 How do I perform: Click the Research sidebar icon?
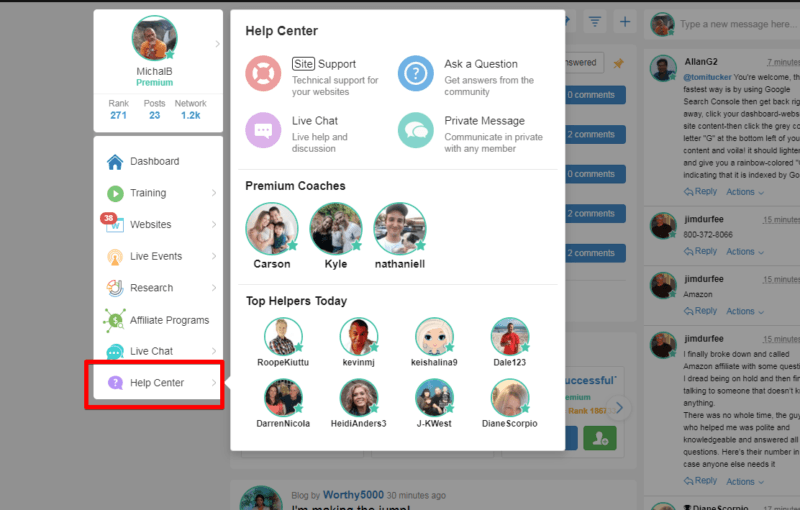coord(115,288)
